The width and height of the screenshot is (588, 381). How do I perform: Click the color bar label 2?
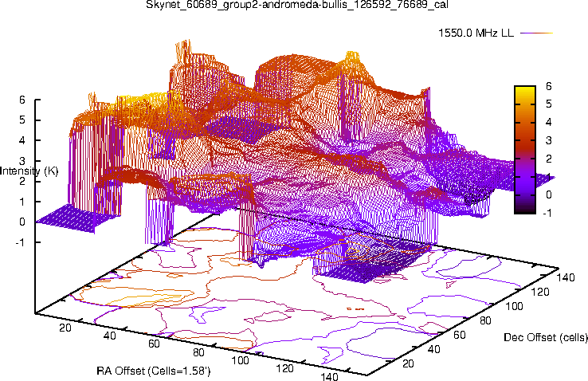click(x=549, y=159)
